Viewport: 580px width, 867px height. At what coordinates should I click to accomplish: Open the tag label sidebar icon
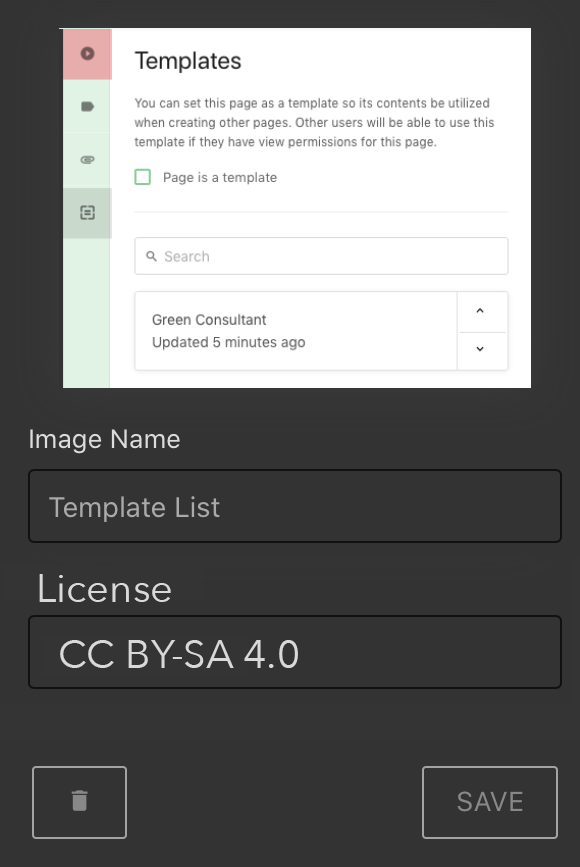[x=86, y=107]
